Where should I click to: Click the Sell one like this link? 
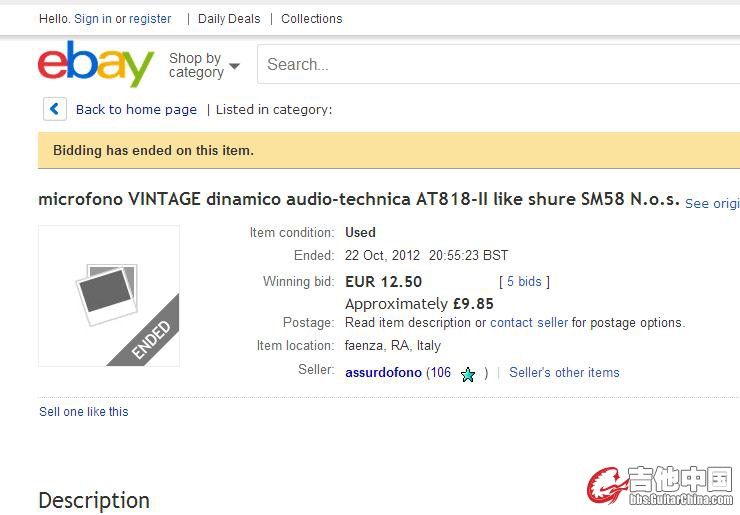pyautogui.click(x=84, y=412)
